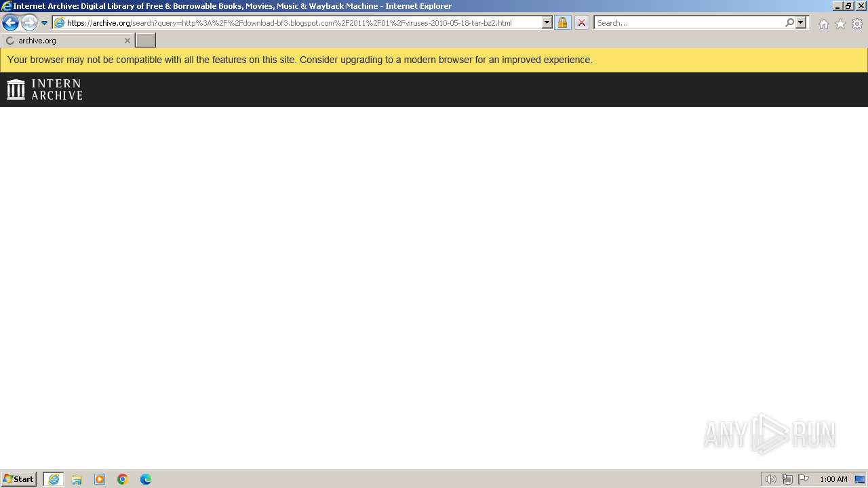Go to the Home page icon
This screenshot has width=868, height=488.
(x=823, y=24)
